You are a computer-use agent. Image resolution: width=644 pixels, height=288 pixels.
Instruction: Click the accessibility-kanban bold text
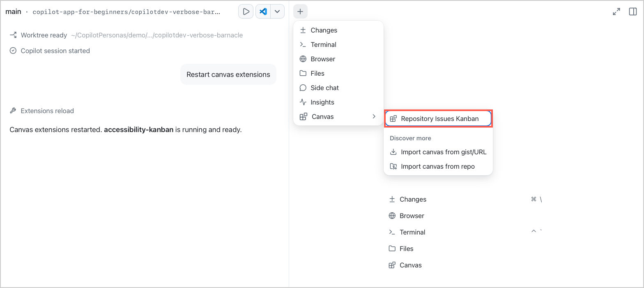pyautogui.click(x=138, y=130)
